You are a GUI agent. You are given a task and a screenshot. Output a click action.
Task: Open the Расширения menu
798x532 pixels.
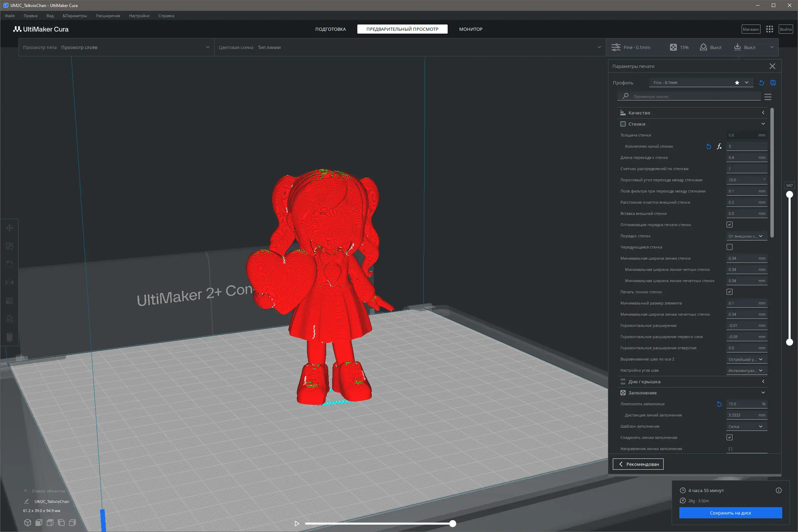(108, 16)
